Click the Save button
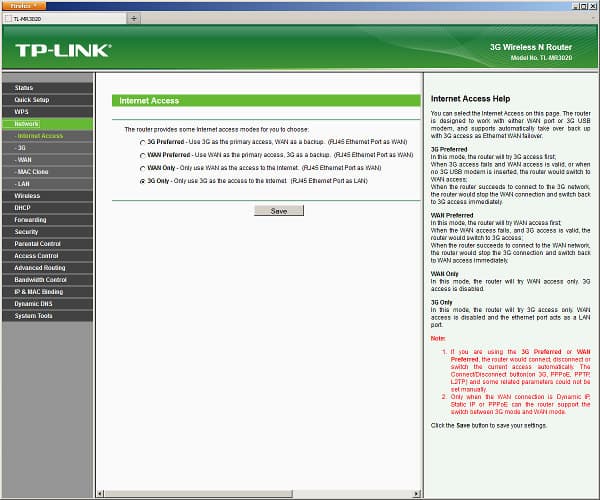 [279, 211]
